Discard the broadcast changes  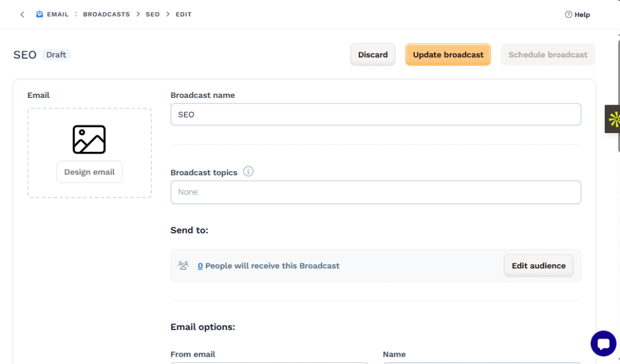[372, 54]
